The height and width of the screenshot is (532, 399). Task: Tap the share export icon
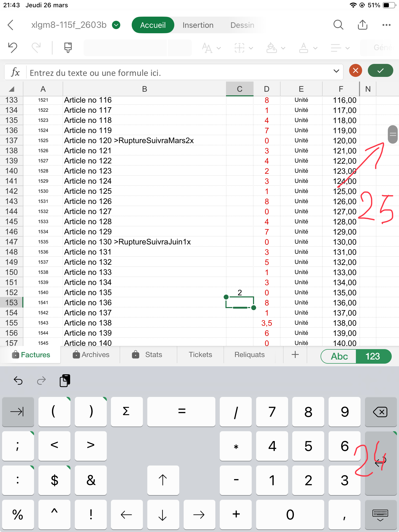(362, 25)
